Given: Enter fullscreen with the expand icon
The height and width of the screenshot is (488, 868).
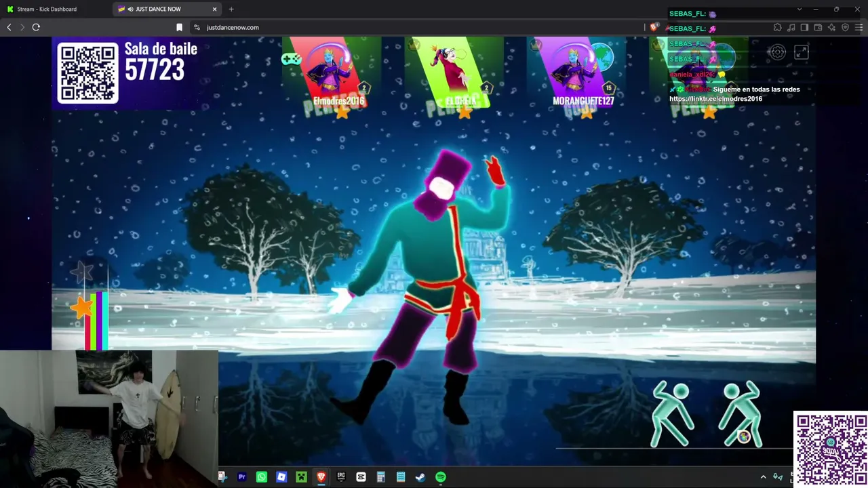Looking at the screenshot, I should [x=802, y=52].
